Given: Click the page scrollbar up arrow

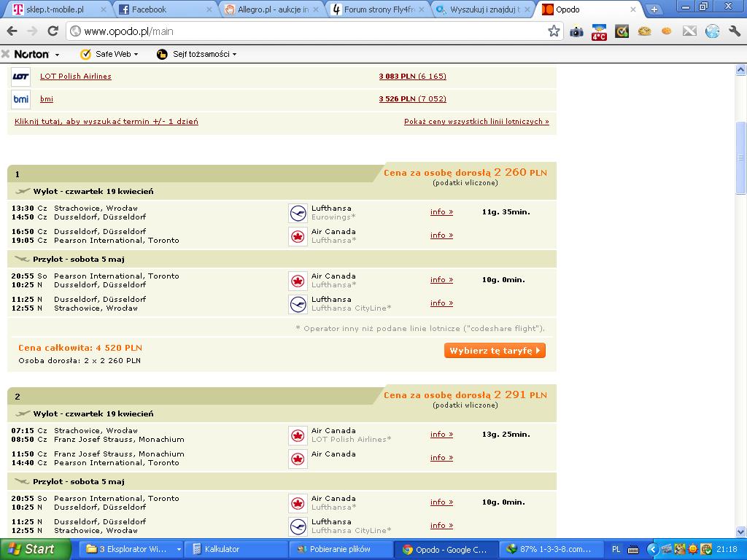Looking at the screenshot, I should [x=741, y=70].
